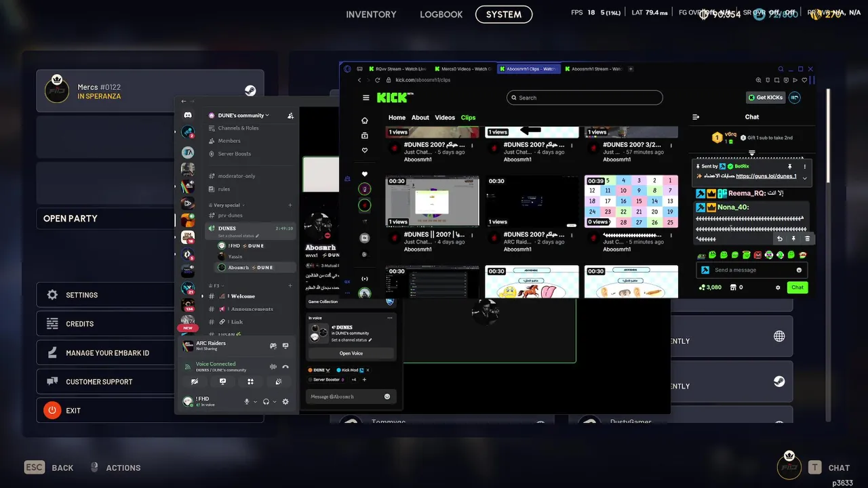Open Kick sidebar Following heart icon
868x488 pixels.
click(x=365, y=150)
